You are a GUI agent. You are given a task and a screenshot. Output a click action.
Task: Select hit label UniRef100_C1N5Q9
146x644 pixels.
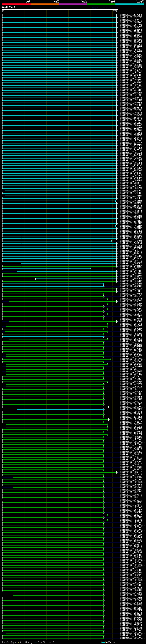click(131, 321)
